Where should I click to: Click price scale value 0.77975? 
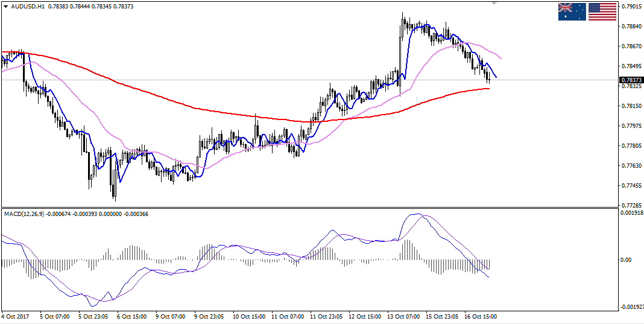(631, 126)
